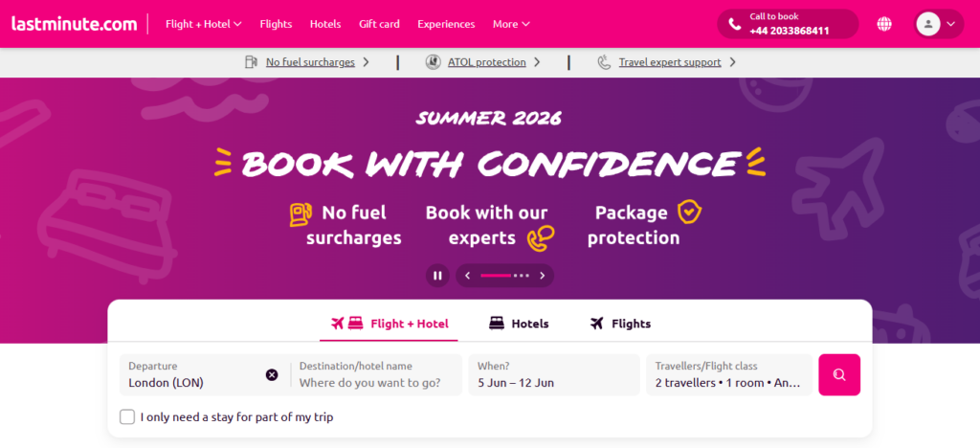
Task: Click the user account avatar icon
Action: point(928,24)
